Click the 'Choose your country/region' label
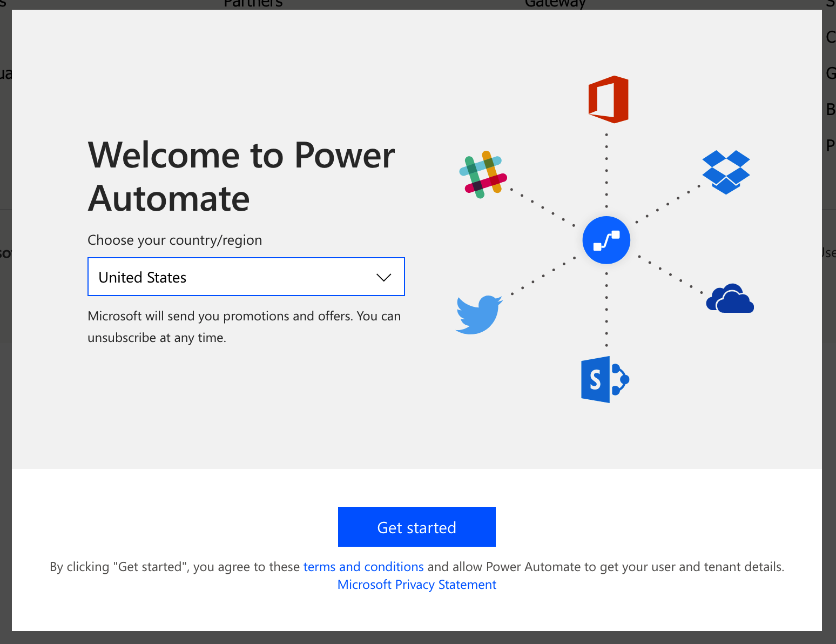The width and height of the screenshot is (836, 644). [x=175, y=240]
